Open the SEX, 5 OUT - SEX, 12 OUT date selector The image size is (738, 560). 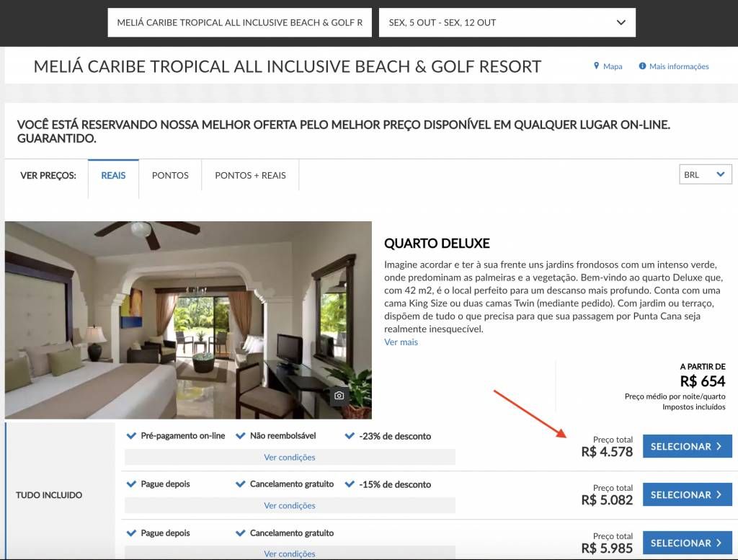(507, 22)
